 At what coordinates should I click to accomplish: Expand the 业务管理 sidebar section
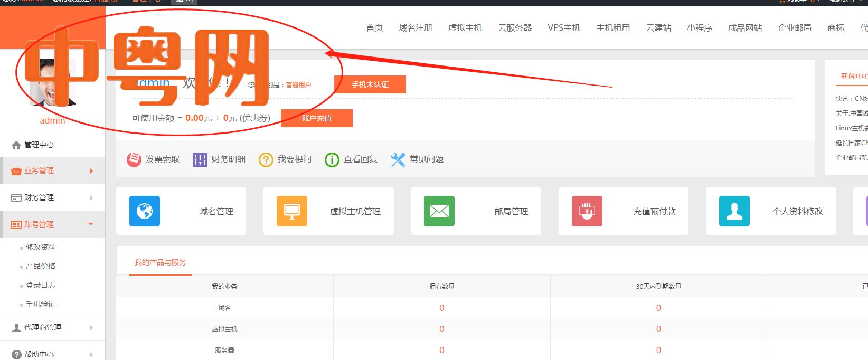(52, 171)
